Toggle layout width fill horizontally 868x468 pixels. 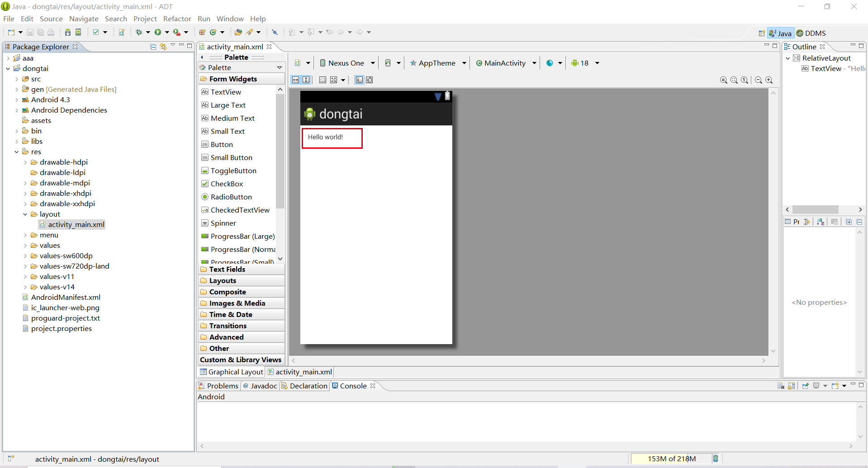[296, 80]
